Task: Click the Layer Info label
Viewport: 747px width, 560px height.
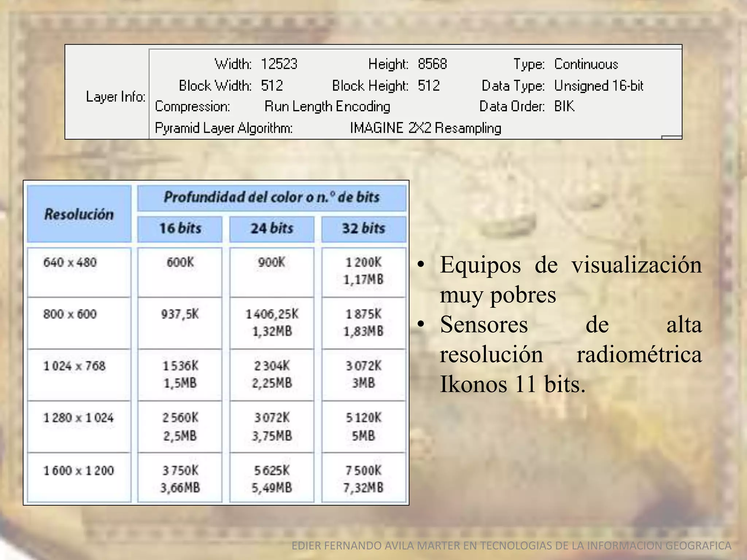Action: [116, 97]
